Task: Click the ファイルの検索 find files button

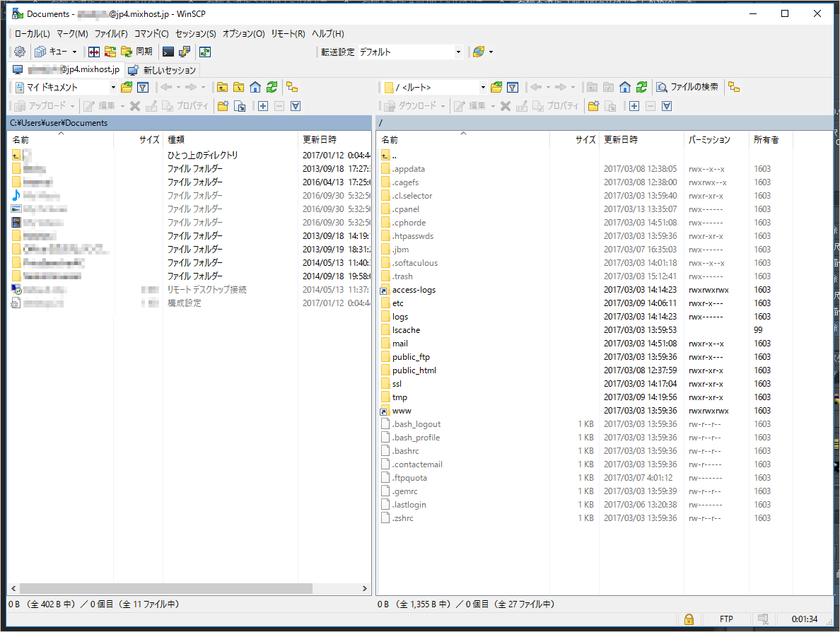Action: tap(688, 87)
